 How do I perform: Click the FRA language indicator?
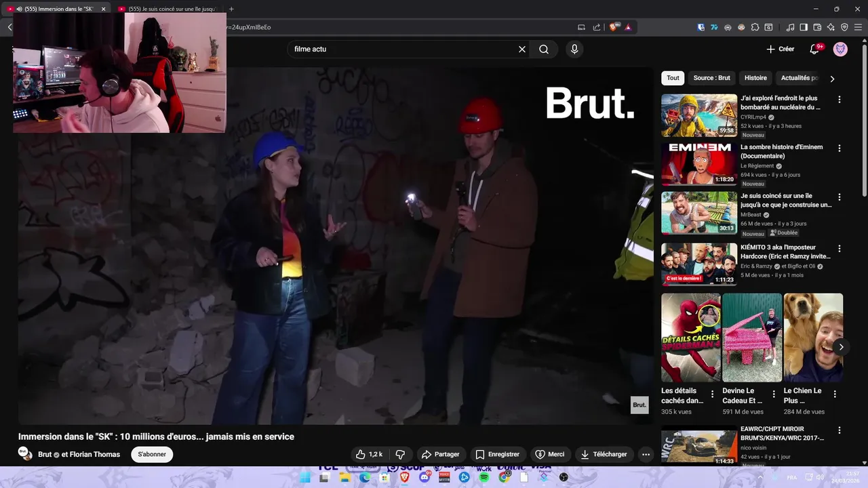(792, 477)
